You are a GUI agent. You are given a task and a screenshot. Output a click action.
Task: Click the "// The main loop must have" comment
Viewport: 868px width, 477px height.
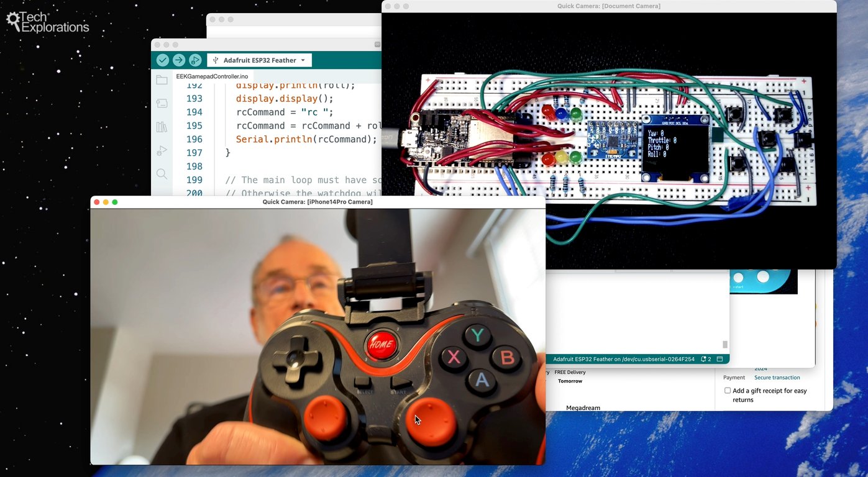tap(303, 180)
